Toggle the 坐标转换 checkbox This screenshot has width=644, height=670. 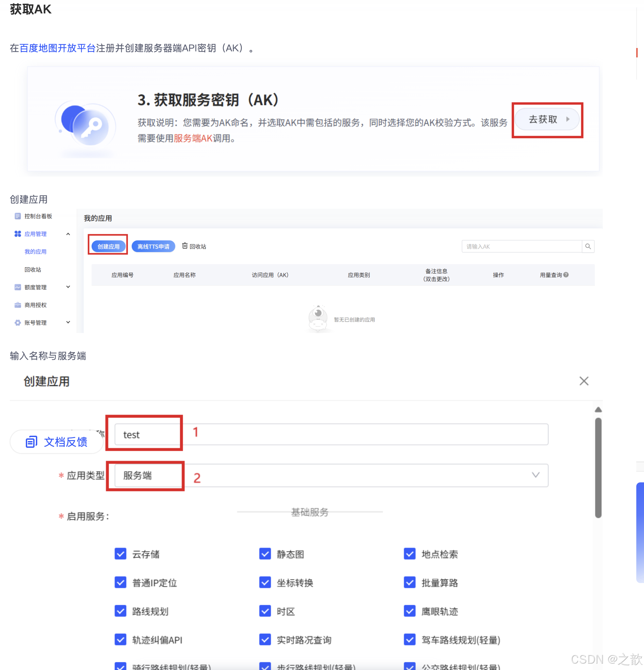265,582
